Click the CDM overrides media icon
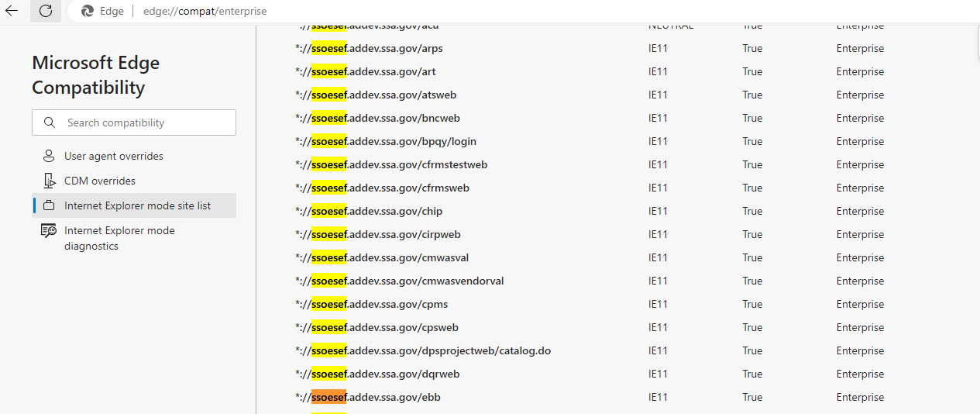The width and height of the screenshot is (980, 414). coord(49,181)
